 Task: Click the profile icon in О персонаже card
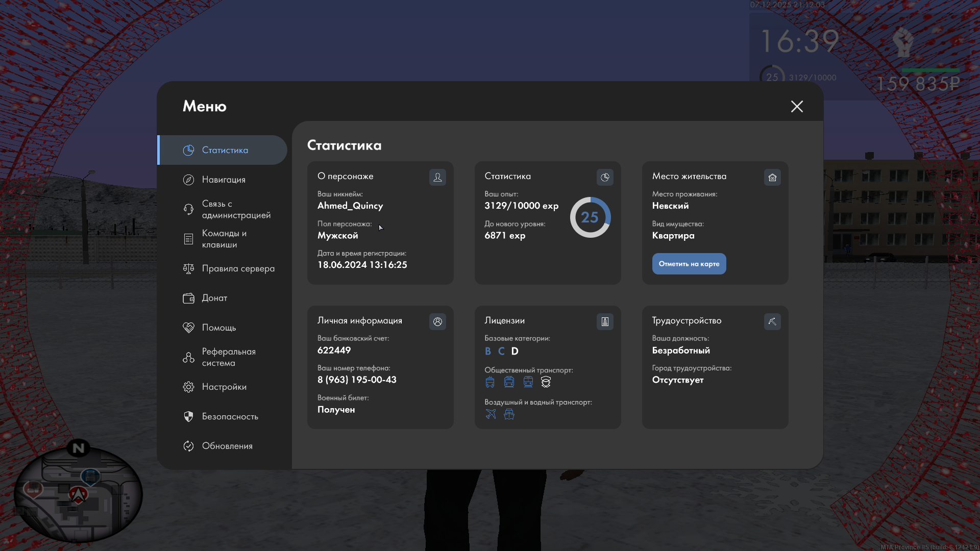point(437,177)
